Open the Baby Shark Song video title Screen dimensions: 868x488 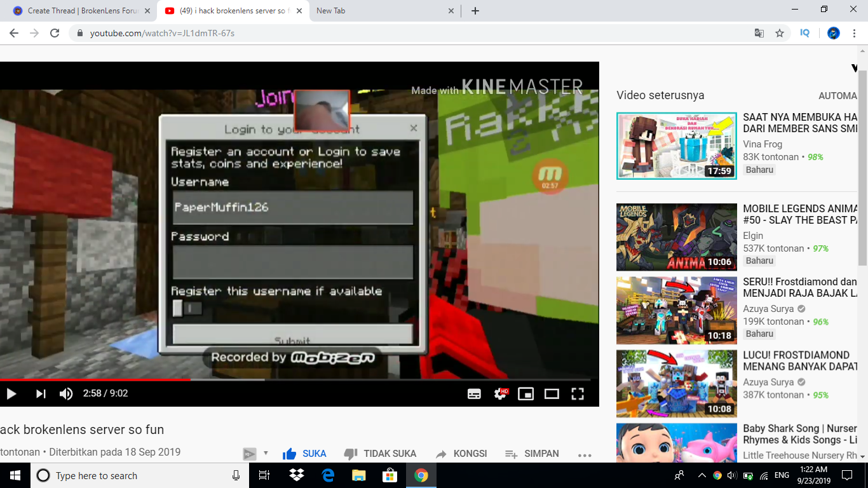click(800, 434)
